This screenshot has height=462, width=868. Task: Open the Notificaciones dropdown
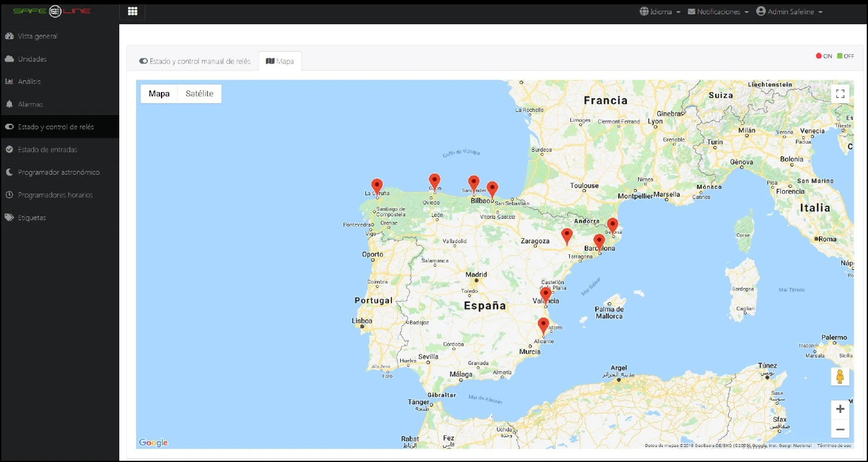(718, 12)
